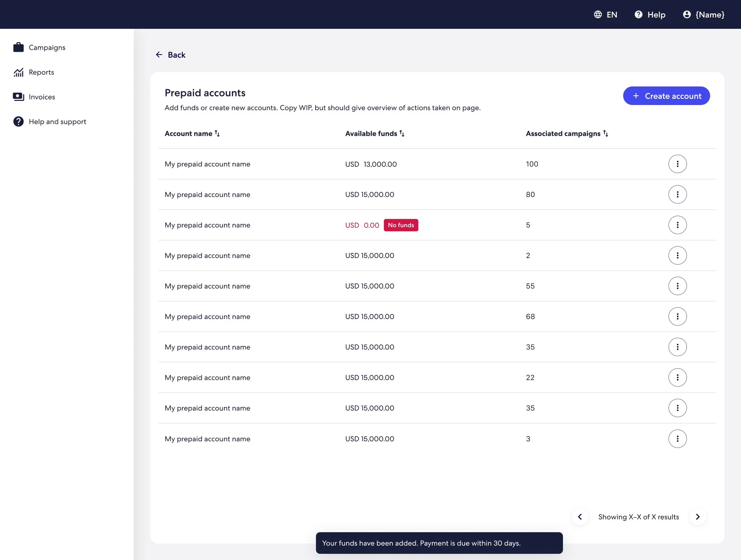Click the Help and support question icon
The image size is (741, 560).
coord(19,121)
